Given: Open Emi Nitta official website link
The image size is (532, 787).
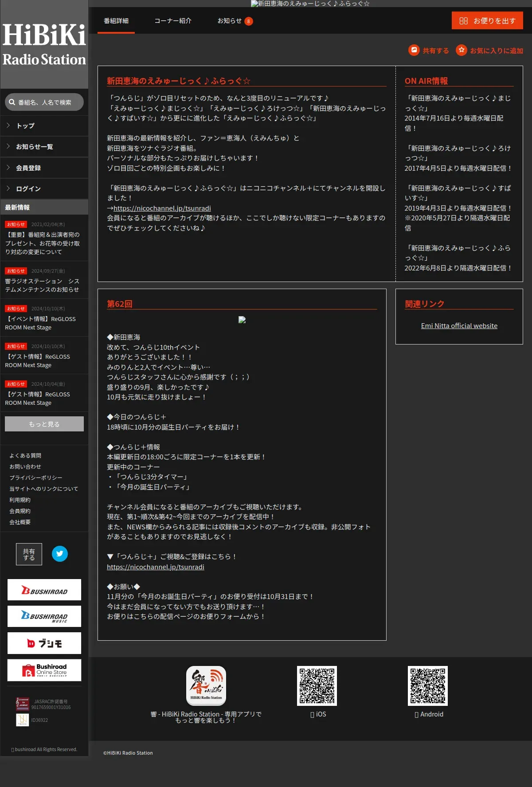Looking at the screenshot, I should [x=459, y=325].
